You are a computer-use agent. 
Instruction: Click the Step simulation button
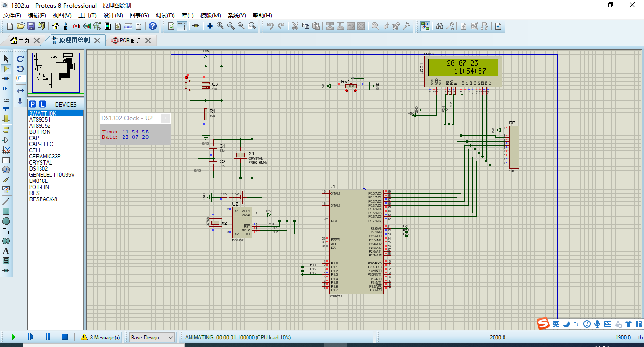point(31,337)
